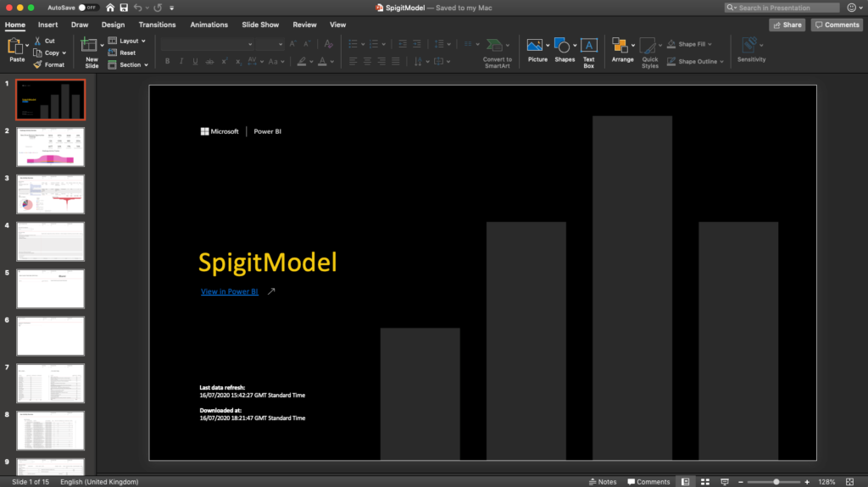
Task: Open the Sensitivity menu
Action: (x=751, y=50)
